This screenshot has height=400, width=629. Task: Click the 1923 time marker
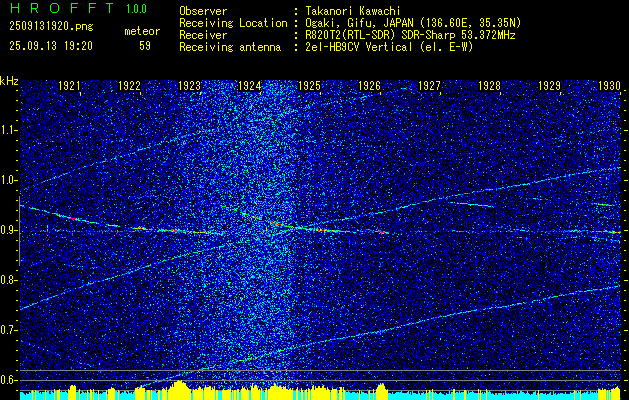(189, 85)
